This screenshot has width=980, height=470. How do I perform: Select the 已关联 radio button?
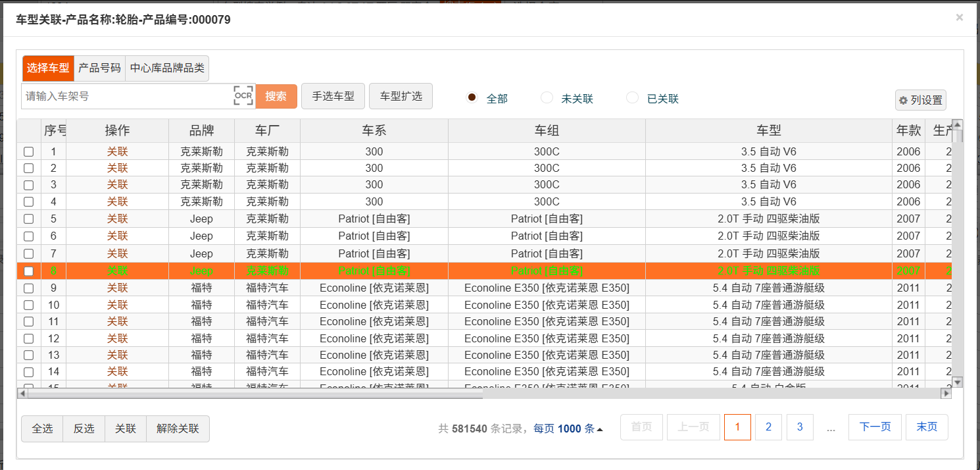tap(632, 98)
